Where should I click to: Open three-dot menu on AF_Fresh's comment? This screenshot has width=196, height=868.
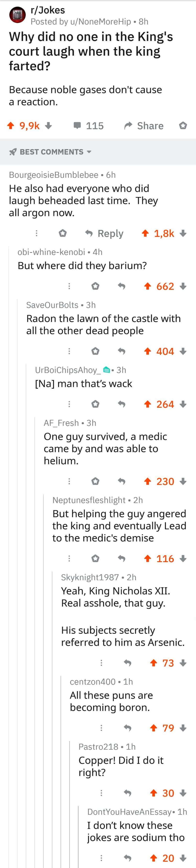(x=69, y=481)
